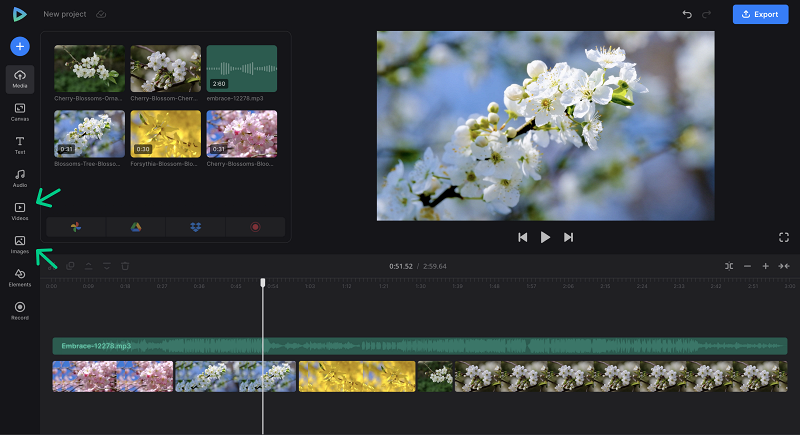Open the Canvas settings in sidebar
800x435 pixels.
click(20, 112)
